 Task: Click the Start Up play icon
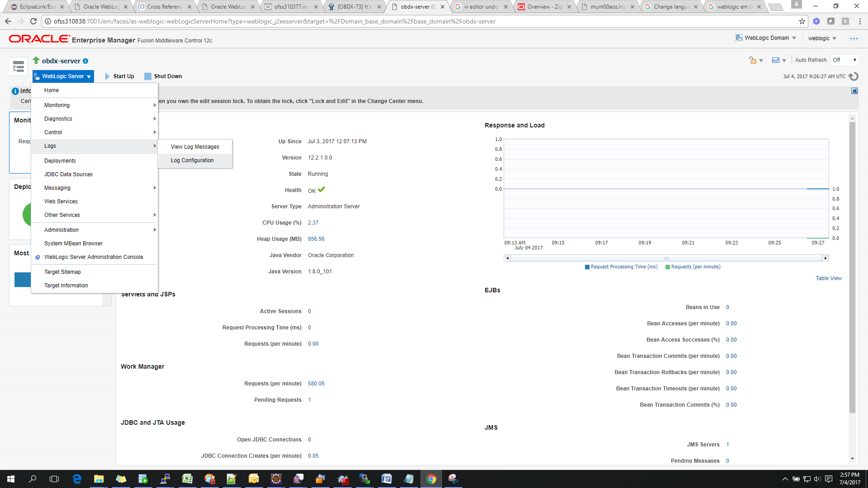[108, 76]
